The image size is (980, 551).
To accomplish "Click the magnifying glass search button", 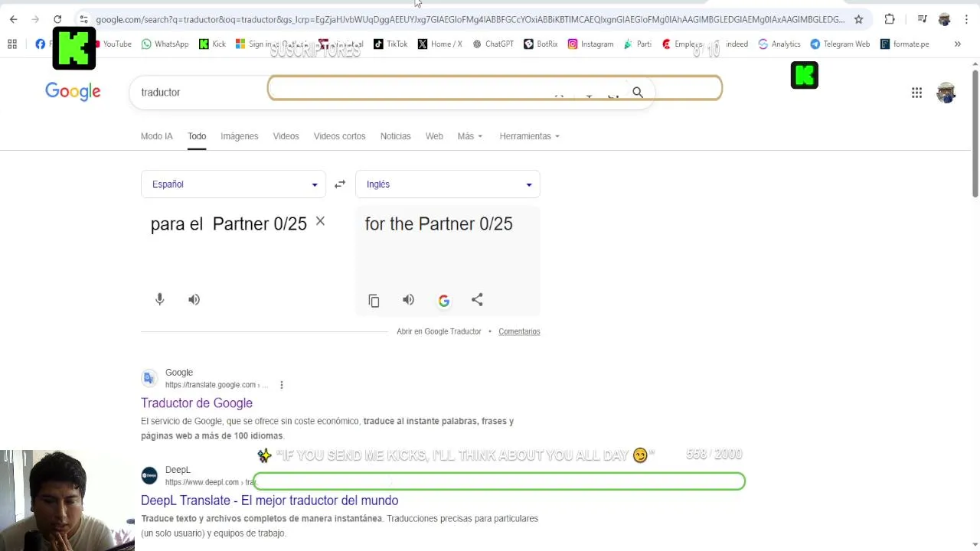I will tap(638, 93).
